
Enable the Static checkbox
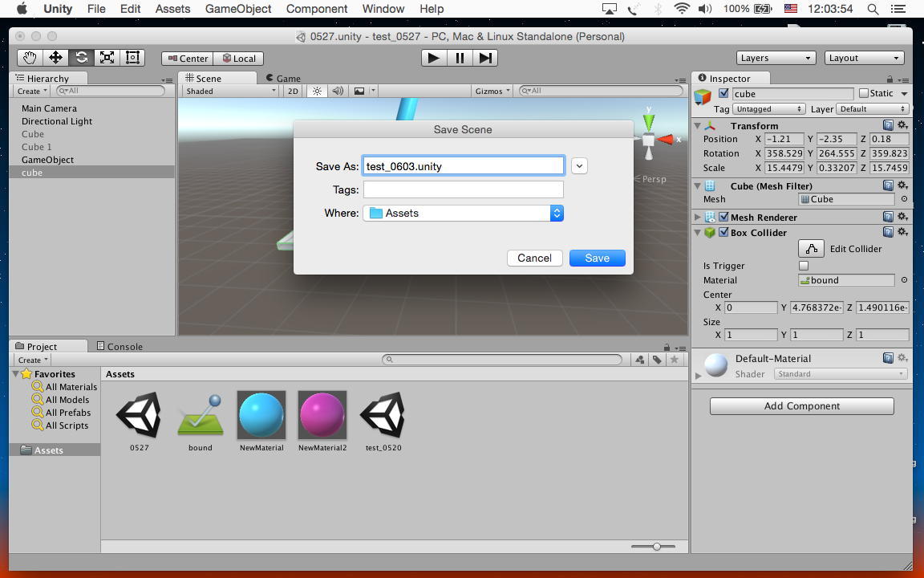864,94
